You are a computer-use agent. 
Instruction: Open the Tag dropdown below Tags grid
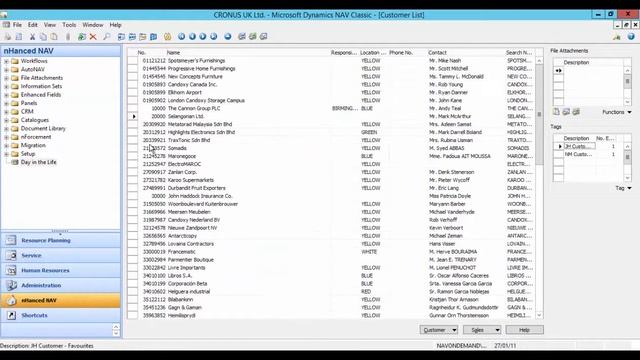click(x=623, y=188)
